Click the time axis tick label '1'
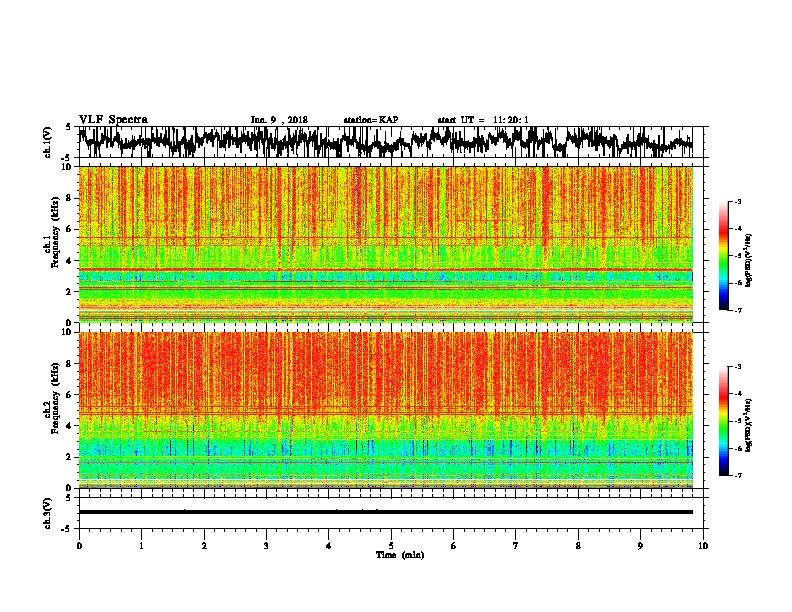The image size is (792, 612). click(141, 546)
